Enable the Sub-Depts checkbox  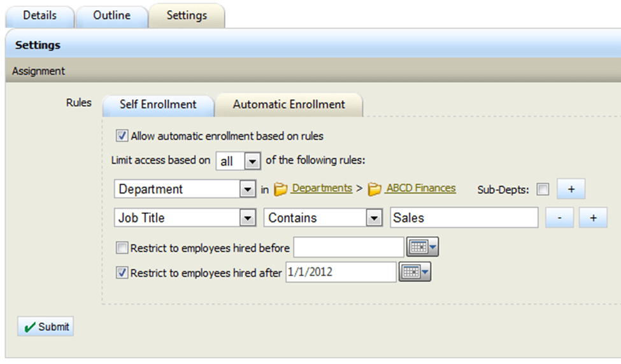click(543, 189)
